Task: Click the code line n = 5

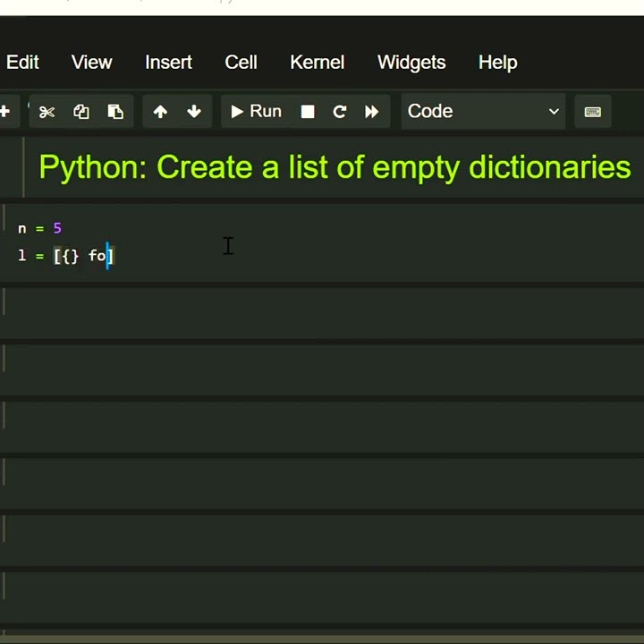Action: click(x=39, y=228)
